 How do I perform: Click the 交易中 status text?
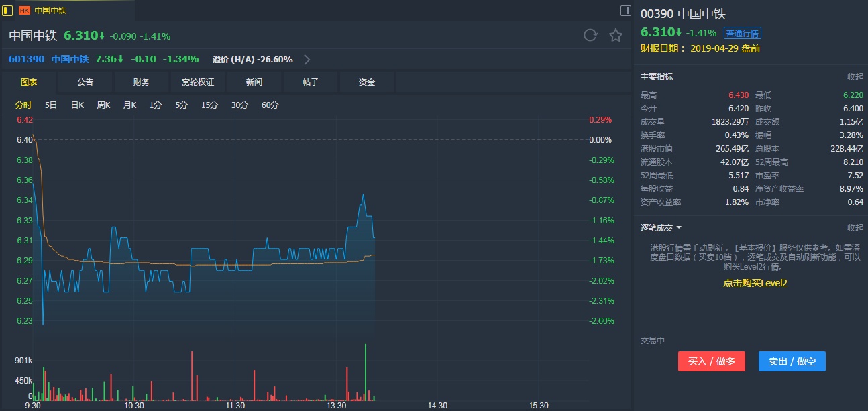tap(653, 341)
